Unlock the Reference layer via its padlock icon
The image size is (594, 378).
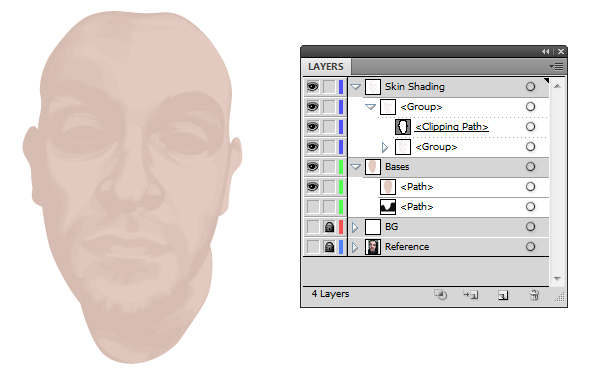(329, 247)
